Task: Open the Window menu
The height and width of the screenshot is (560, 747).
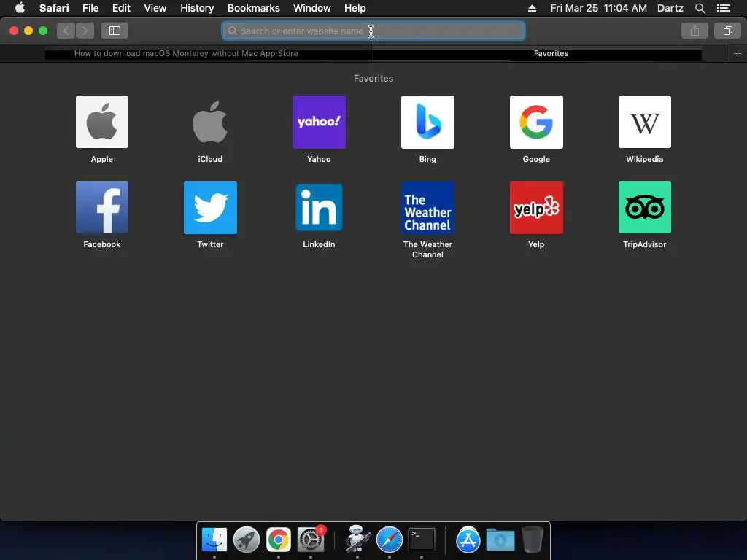Action: pos(312,8)
